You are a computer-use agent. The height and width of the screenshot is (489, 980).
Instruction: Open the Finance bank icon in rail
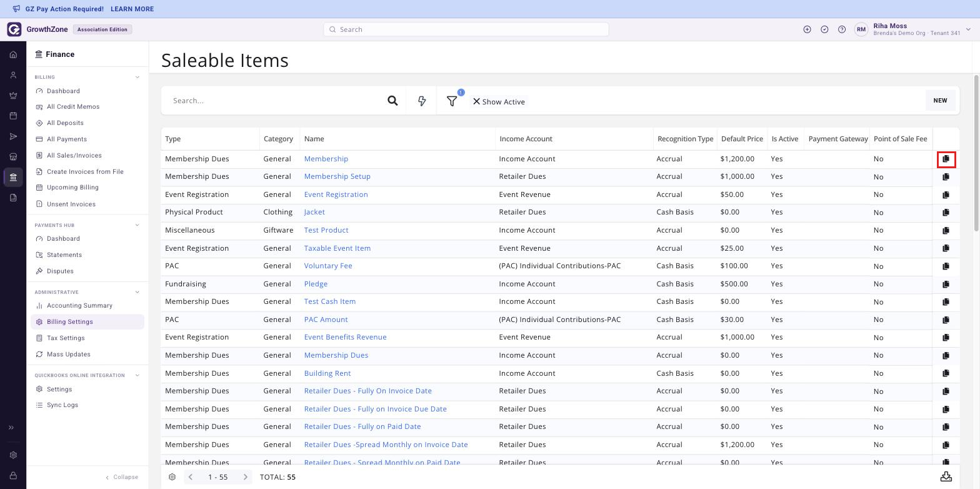[13, 177]
